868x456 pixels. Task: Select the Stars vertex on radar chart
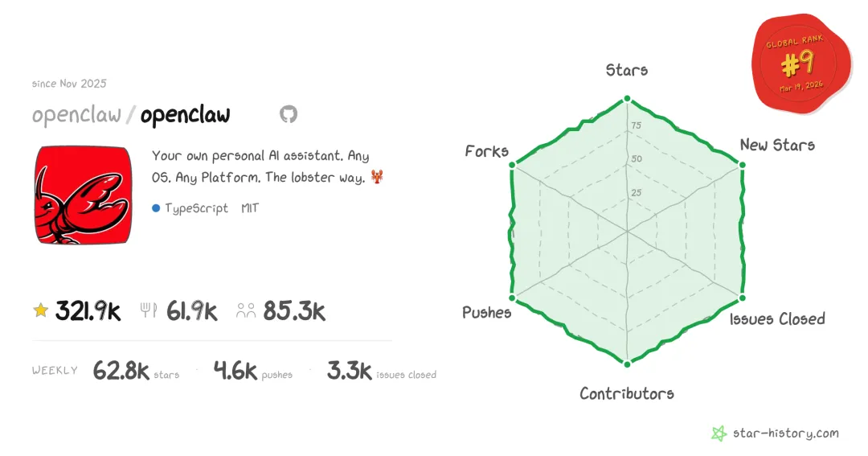(x=627, y=99)
